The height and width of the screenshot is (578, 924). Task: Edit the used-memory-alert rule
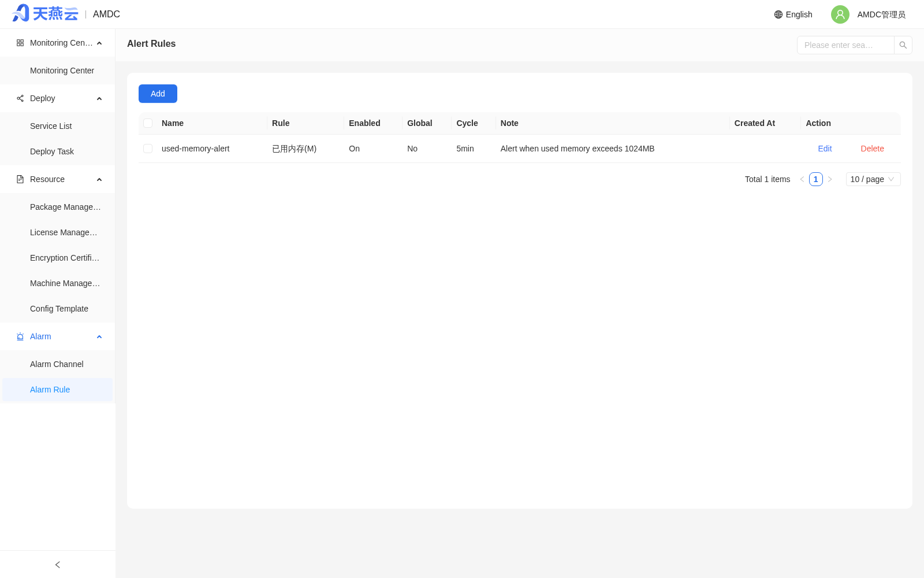pos(825,149)
